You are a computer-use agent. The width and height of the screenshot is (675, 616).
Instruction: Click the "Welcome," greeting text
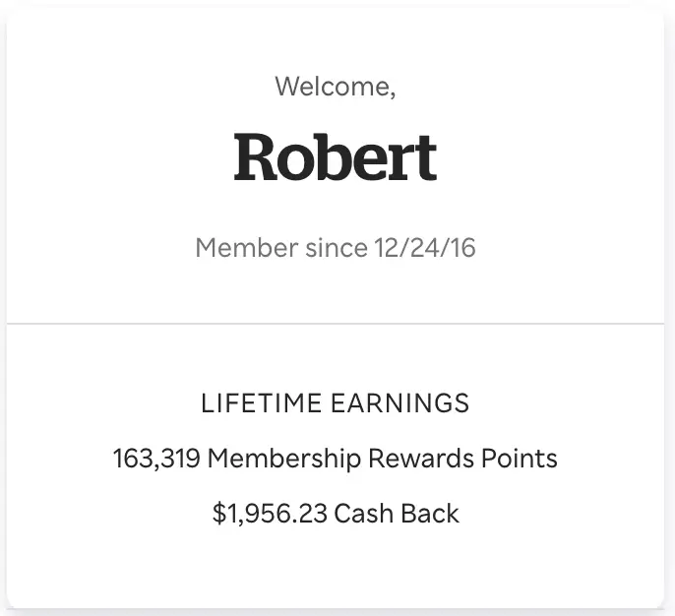click(336, 87)
